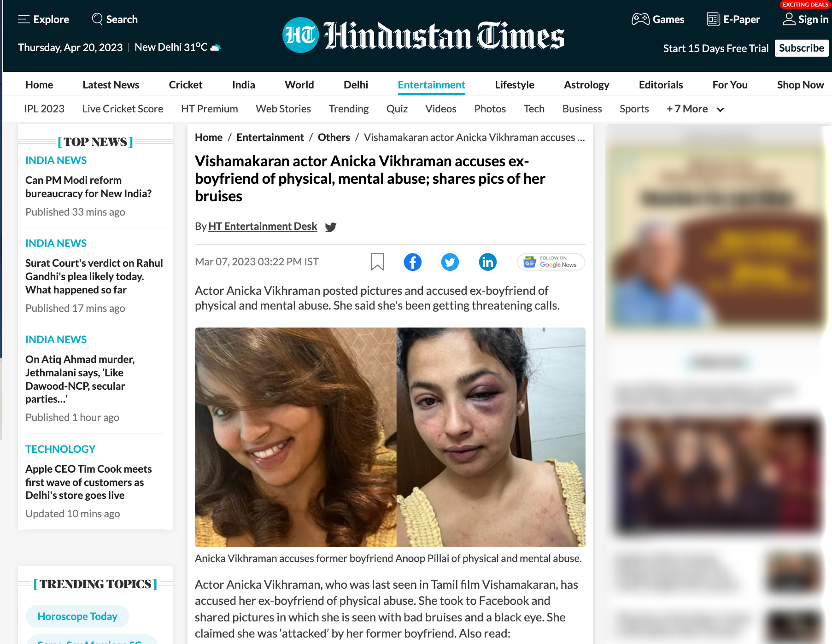Image resolution: width=832 pixels, height=644 pixels.
Task: Open the Entertainment tab
Action: tap(431, 85)
